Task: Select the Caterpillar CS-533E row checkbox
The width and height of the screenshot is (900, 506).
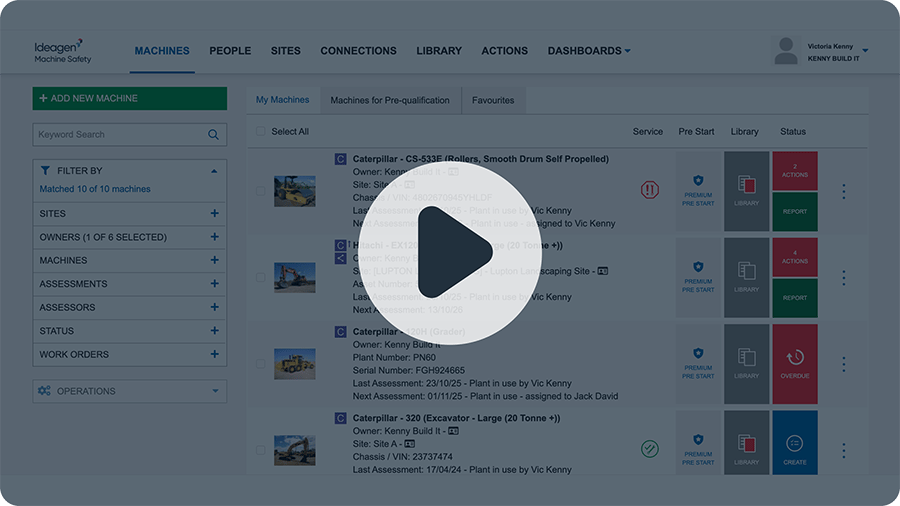Action: coord(261,191)
